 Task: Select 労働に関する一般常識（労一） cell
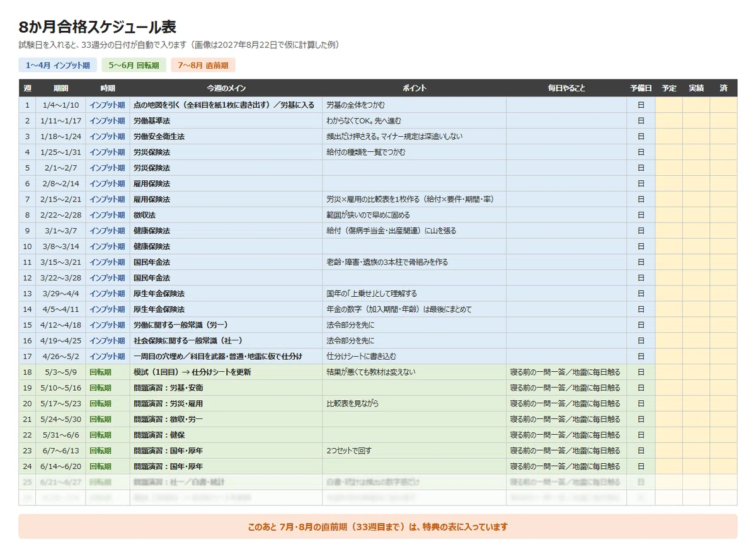click(x=226, y=325)
